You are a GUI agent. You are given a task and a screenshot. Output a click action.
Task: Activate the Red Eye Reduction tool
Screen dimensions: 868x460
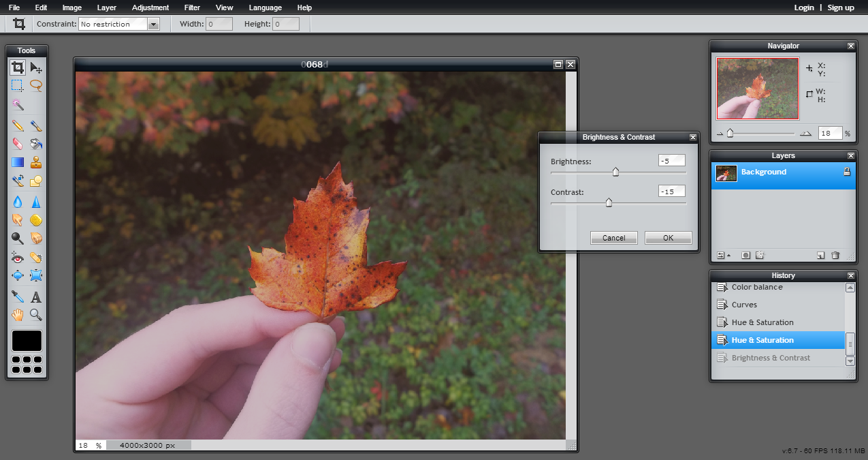[x=18, y=258]
